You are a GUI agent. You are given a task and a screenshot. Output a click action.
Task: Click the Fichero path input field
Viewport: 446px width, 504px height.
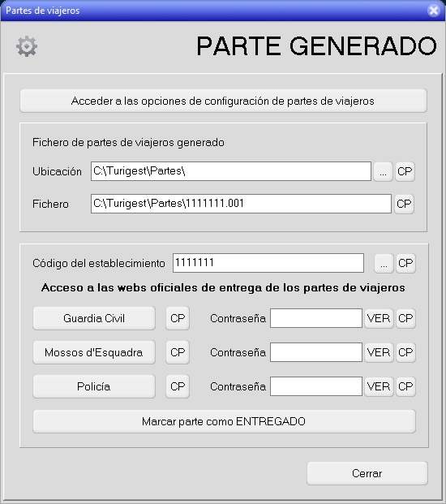(x=241, y=204)
